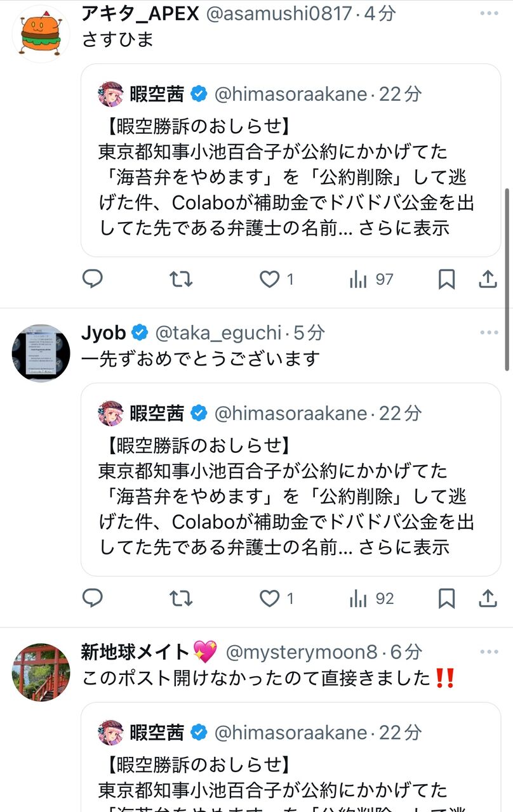This screenshot has width=513, height=812.
Task: Reply to アキタ_APEX's post
Action: coord(93,279)
